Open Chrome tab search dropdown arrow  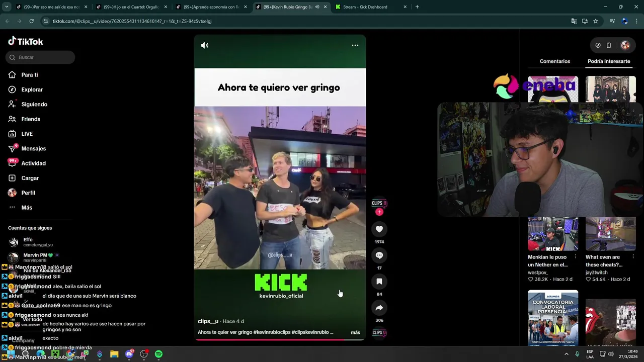pos(6,7)
